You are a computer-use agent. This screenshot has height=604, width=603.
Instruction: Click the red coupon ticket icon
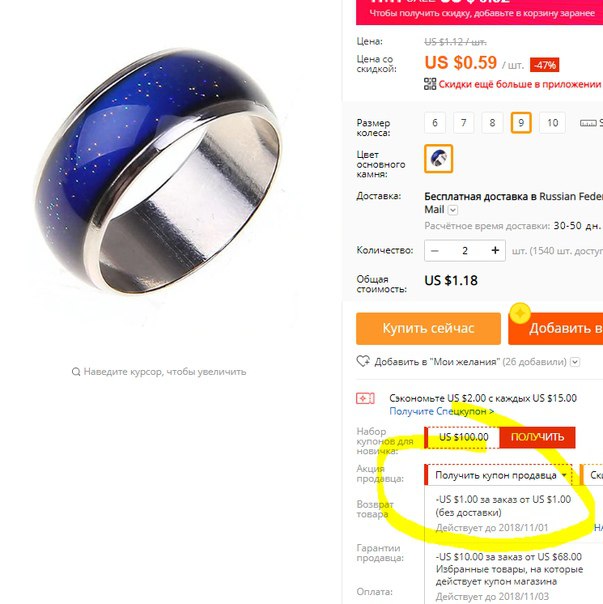(x=365, y=398)
